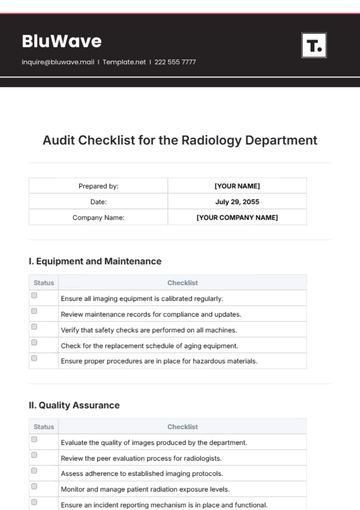
Task: Click text 'Ensure all imaging equipment is calibrated regularly.'
Action: 142,299
